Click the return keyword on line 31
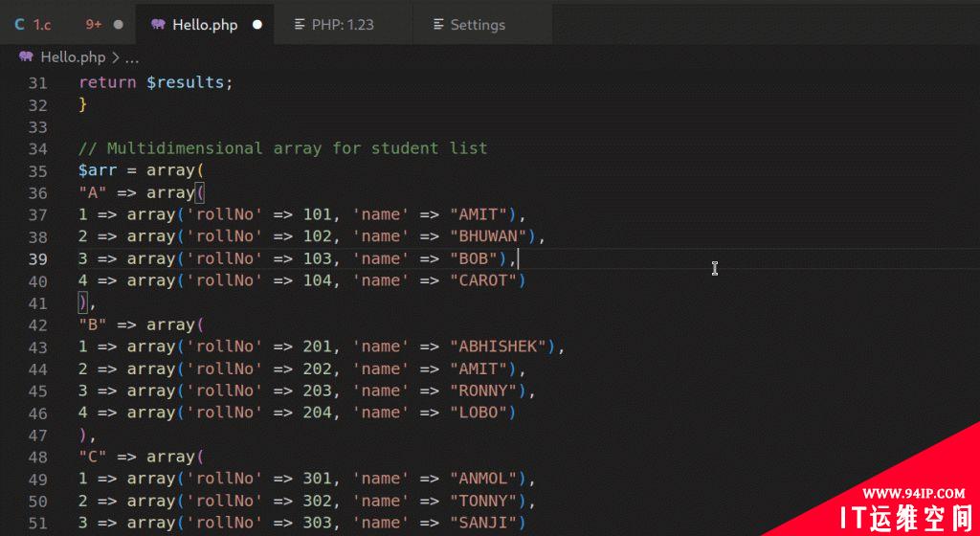The width and height of the screenshot is (980, 536). tap(107, 82)
